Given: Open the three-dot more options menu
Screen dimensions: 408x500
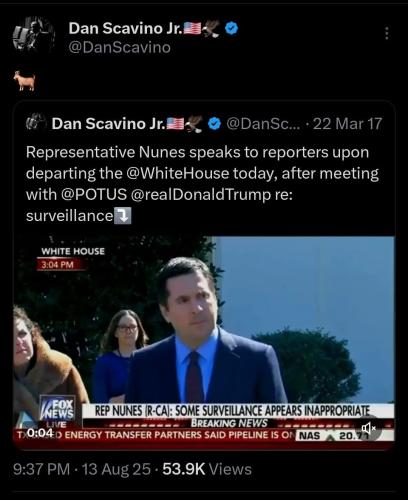Looking at the screenshot, I should (387, 33).
